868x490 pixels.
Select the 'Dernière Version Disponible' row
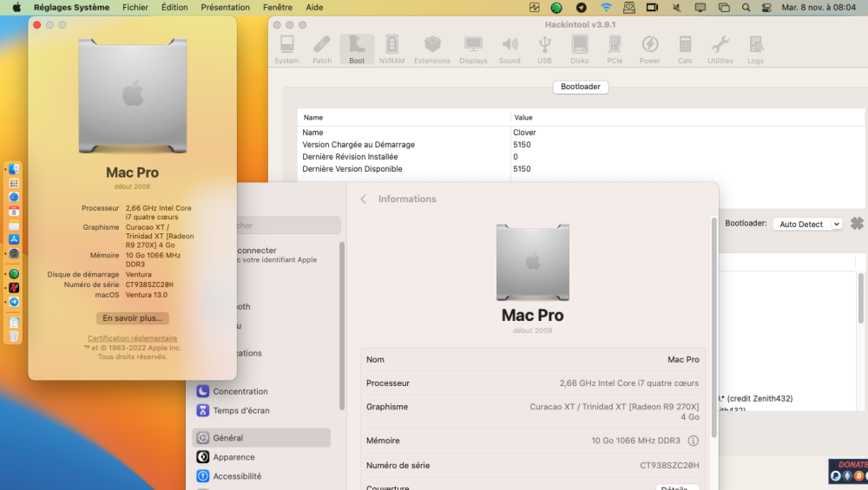pos(581,169)
